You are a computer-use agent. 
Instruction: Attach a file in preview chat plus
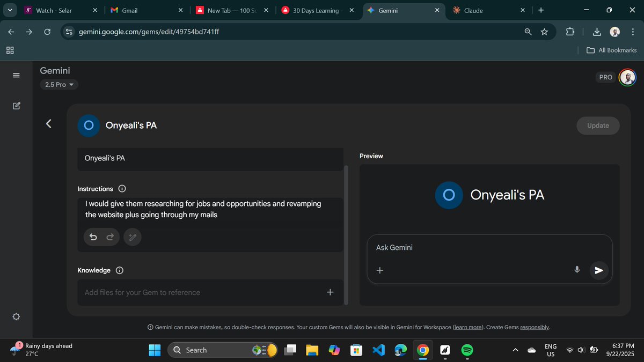click(x=380, y=270)
